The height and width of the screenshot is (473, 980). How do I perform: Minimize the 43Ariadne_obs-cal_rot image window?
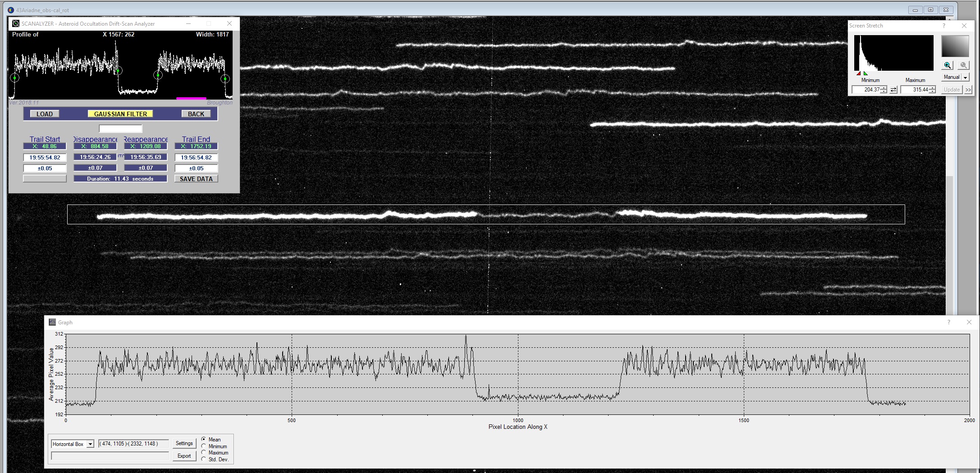(915, 10)
